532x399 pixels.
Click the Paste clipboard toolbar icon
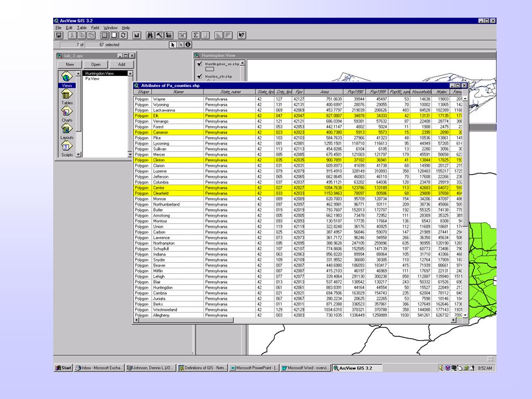point(91,35)
